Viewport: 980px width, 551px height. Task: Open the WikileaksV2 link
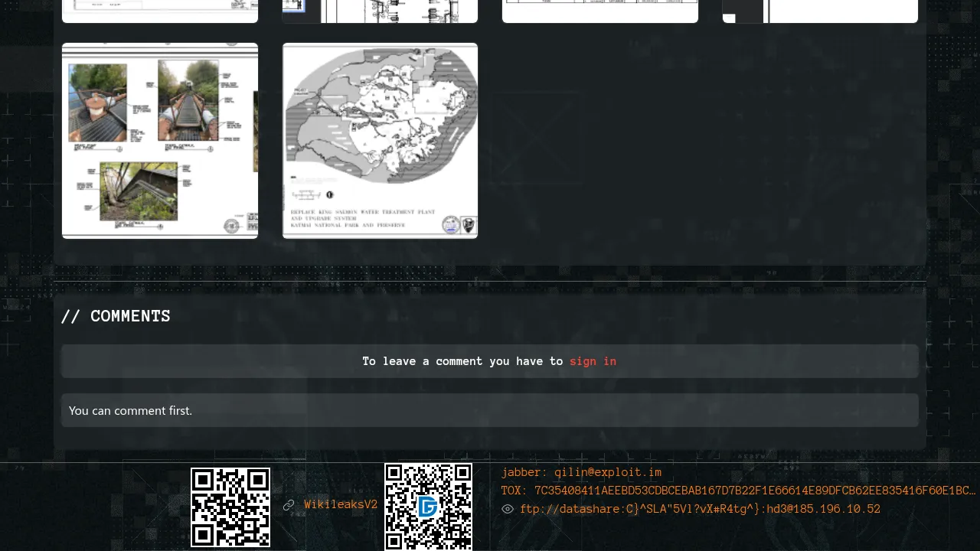(x=341, y=505)
